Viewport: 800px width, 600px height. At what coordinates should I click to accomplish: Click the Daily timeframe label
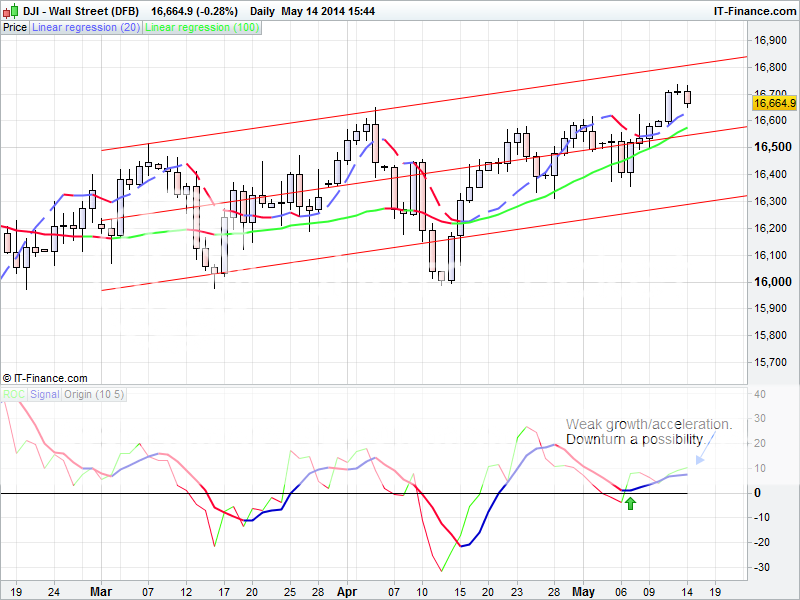click(262, 10)
